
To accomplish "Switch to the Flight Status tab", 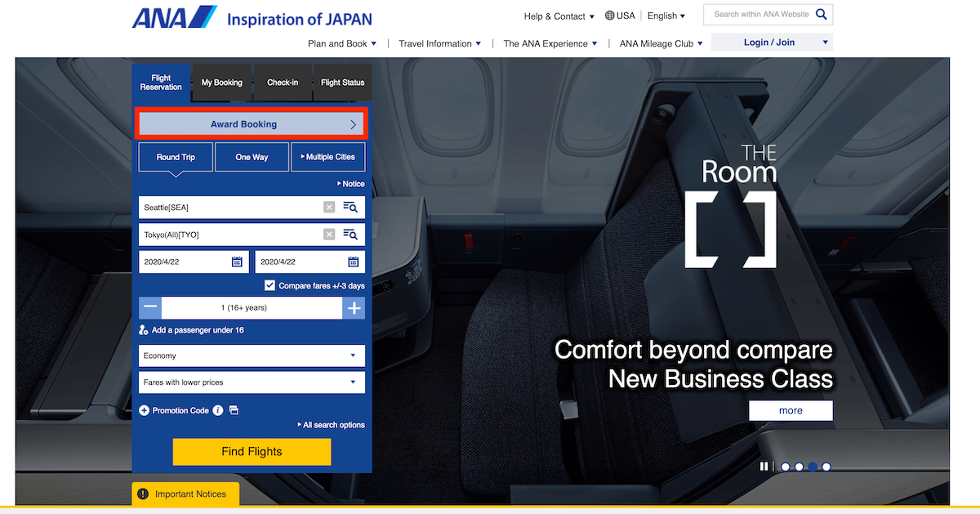I will pos(343,83).
